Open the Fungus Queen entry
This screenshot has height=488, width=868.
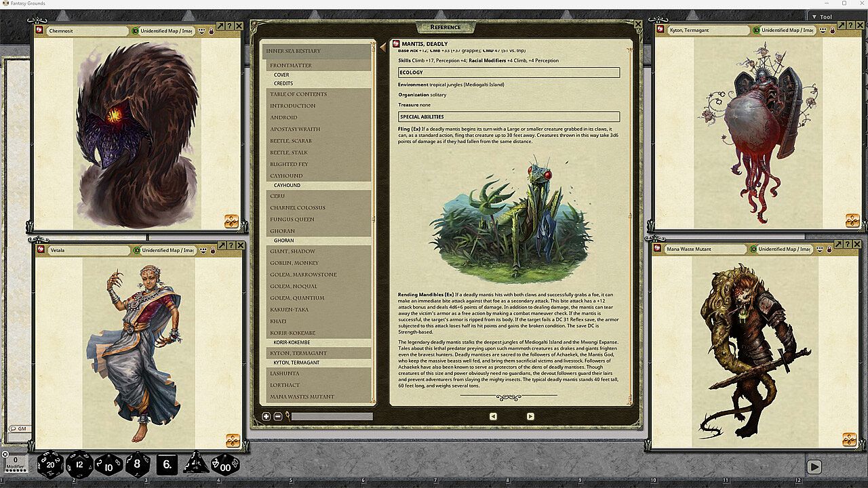click(319, 219)
